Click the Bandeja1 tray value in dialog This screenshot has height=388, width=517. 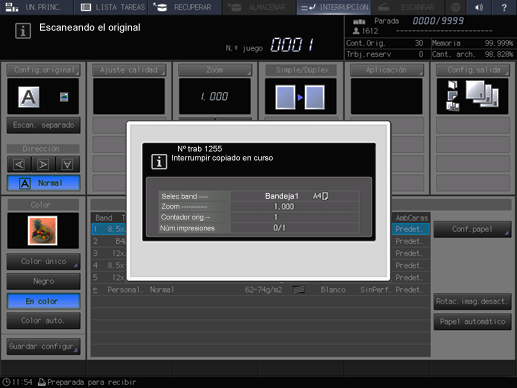pos(282,196)
